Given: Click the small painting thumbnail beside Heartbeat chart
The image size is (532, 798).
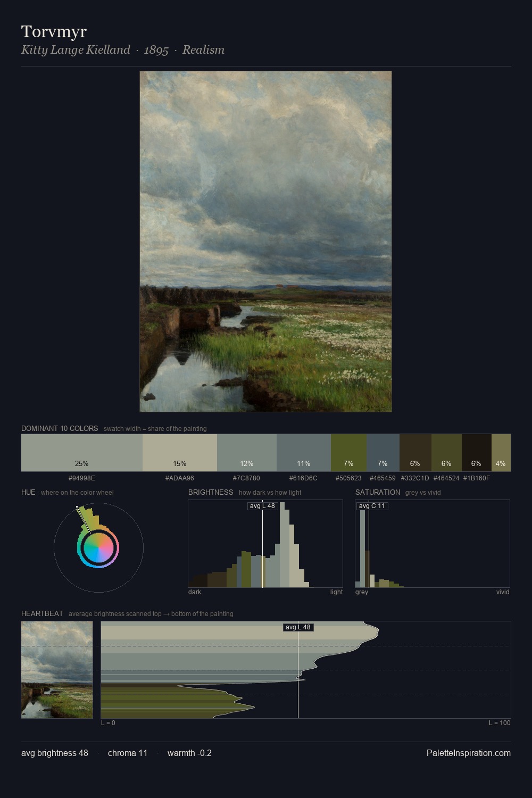Looking at the screenshot, I should [x=57, y=670].
